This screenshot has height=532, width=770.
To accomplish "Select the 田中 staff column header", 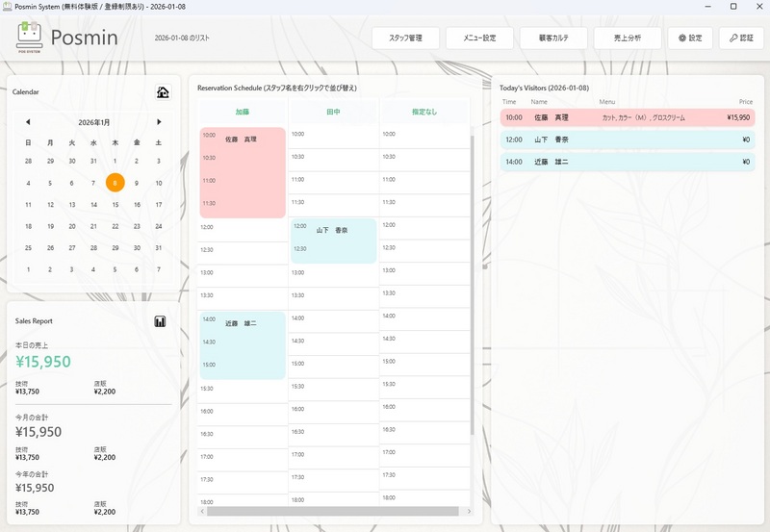I will [x=333, y=112].
